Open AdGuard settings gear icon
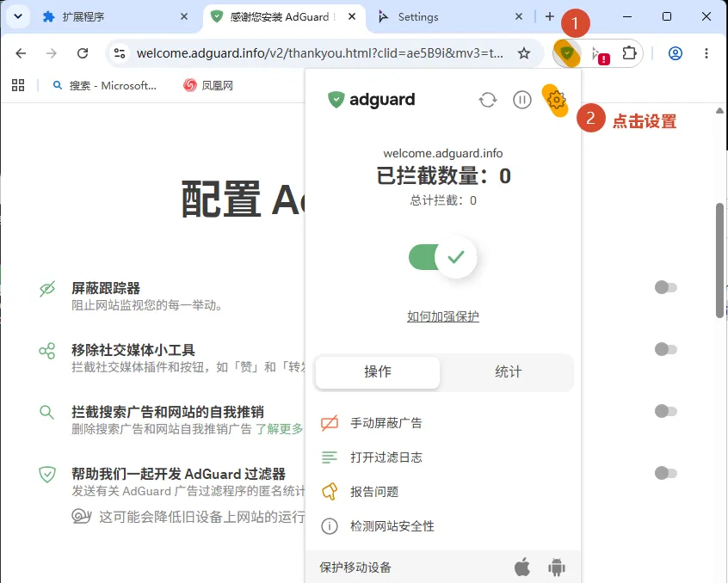Image resolution: width=728 pixels, height=583 pixels. pos(556,100)
